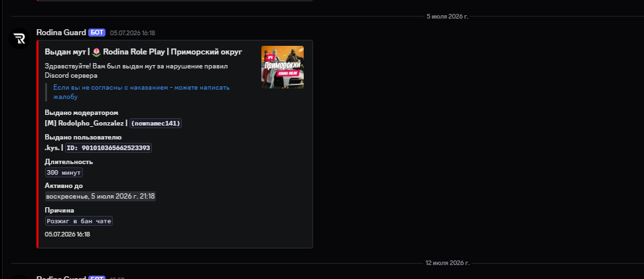Image resolution: width=644 pixels, height=279 pixels.
Task: Click the (nownamec141) code tag
Action: coord(156,123)
